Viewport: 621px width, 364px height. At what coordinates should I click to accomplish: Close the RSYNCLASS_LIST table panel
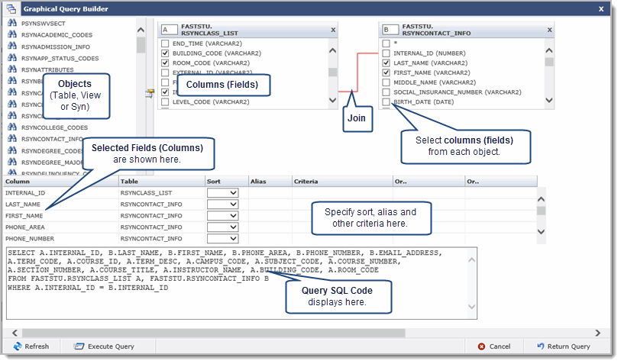[x=333, y=30]
